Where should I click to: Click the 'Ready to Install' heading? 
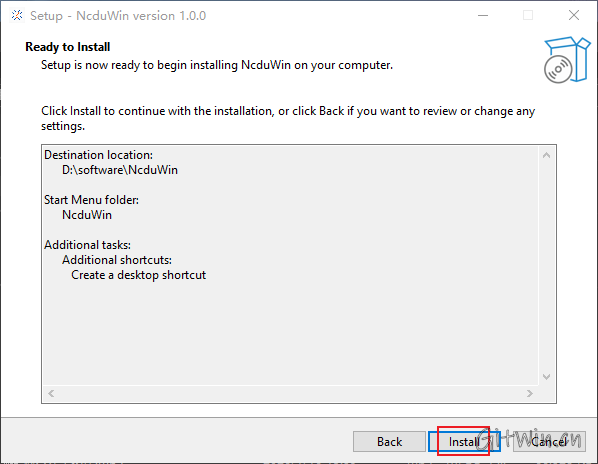(68, 47)
